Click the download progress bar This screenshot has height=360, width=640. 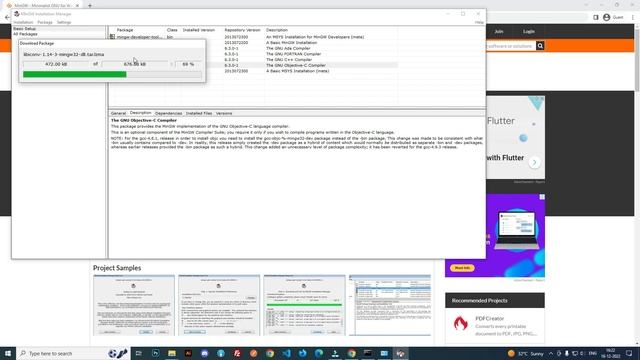(x=112, y=74)
